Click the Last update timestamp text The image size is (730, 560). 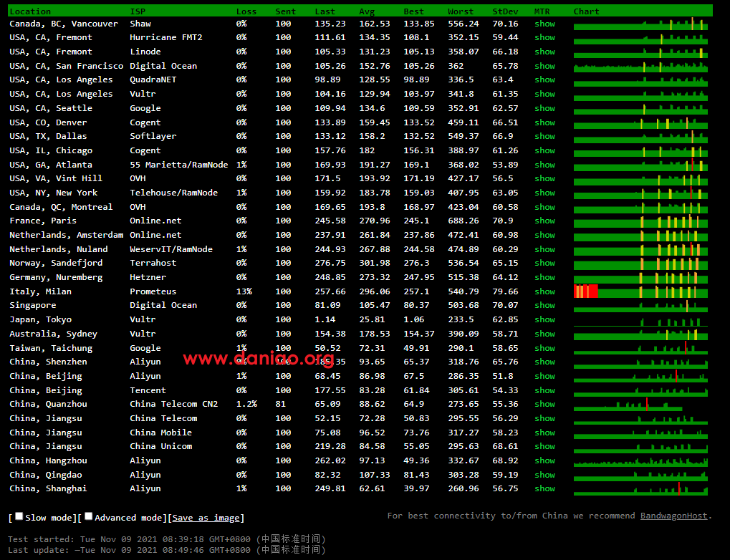[167, 550]
